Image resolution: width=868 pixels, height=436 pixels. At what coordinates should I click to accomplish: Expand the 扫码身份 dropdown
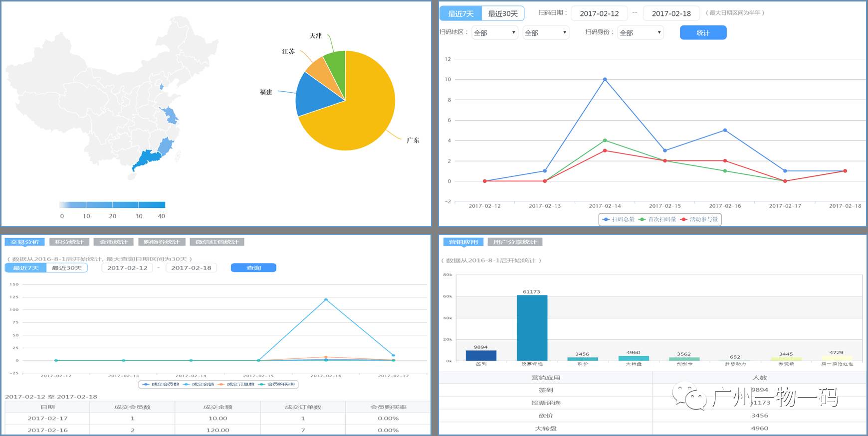tap(640, 33)
